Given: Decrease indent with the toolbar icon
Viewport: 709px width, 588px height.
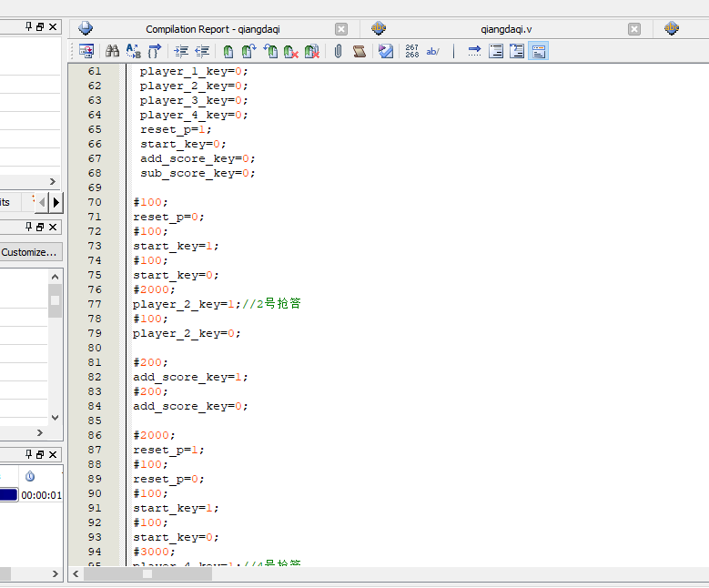Looking at the screenshot, I should click(x=202, y=51).
